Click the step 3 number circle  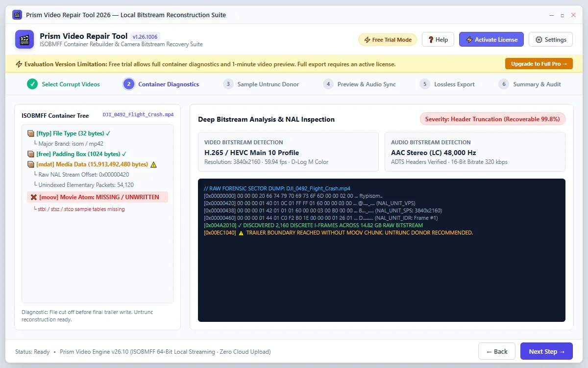[228, 84]
